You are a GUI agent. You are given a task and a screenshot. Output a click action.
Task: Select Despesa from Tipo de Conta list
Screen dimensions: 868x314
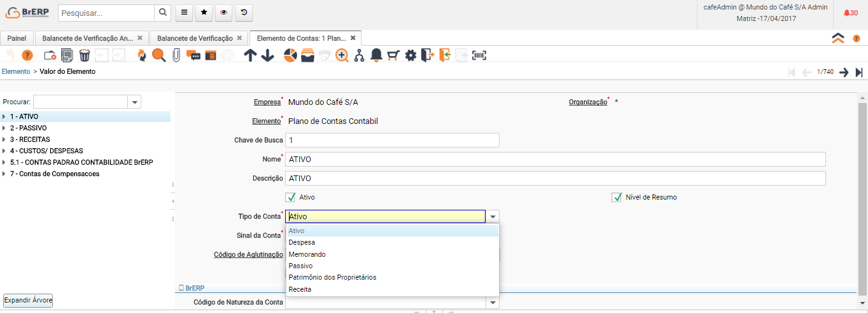pos(302,242)
